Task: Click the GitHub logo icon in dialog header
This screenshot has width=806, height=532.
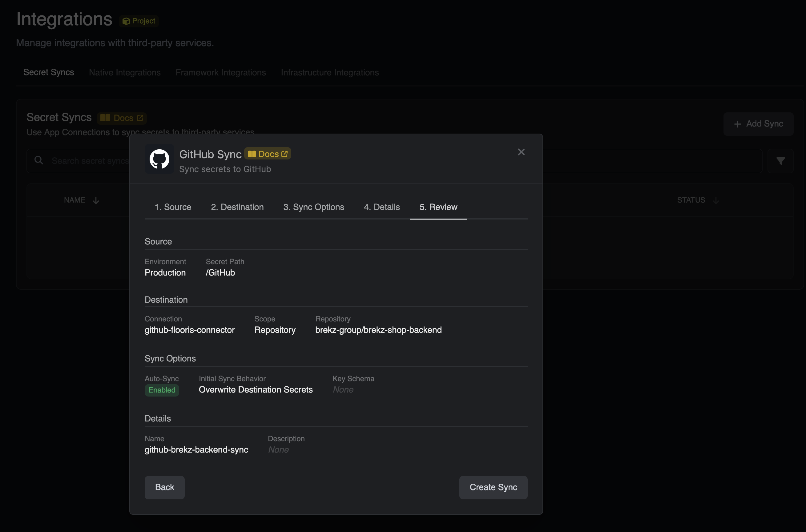Action: [159, 159]
